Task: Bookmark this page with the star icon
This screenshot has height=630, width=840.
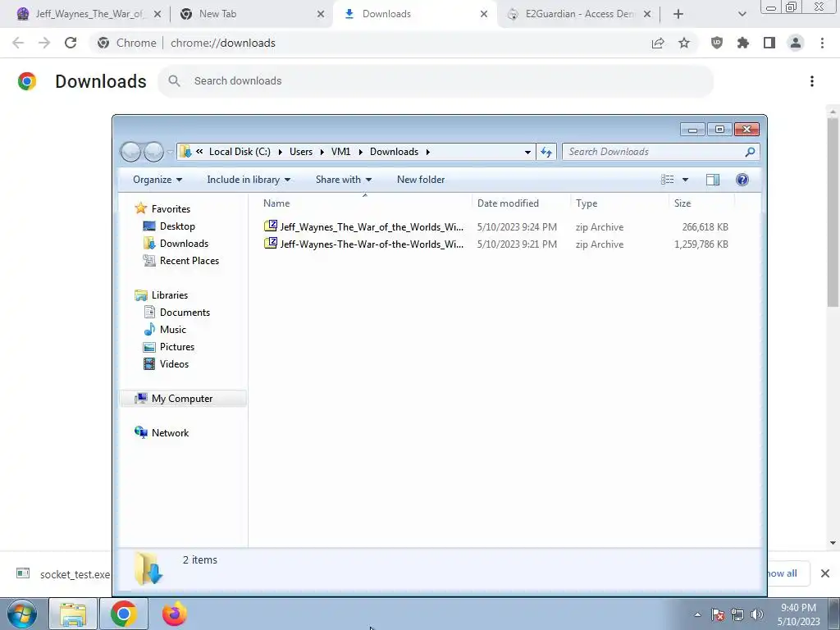Action: point(684,43)
